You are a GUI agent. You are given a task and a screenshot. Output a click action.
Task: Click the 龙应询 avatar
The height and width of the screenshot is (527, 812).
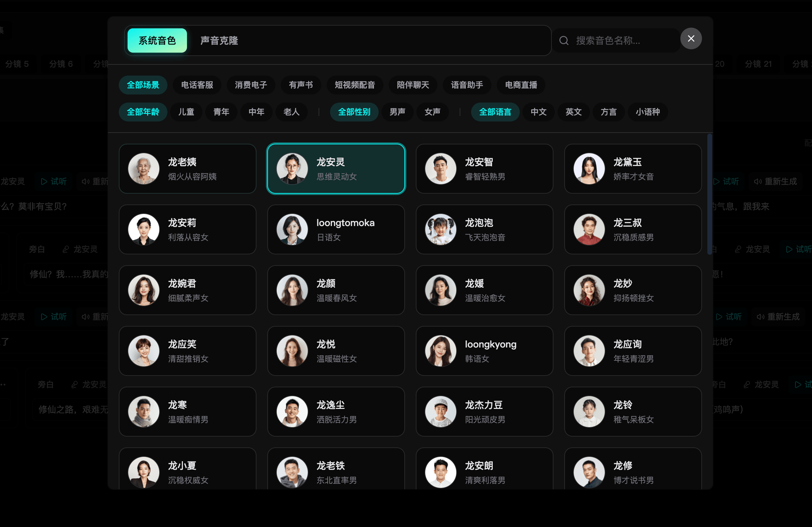coord(589,351)
